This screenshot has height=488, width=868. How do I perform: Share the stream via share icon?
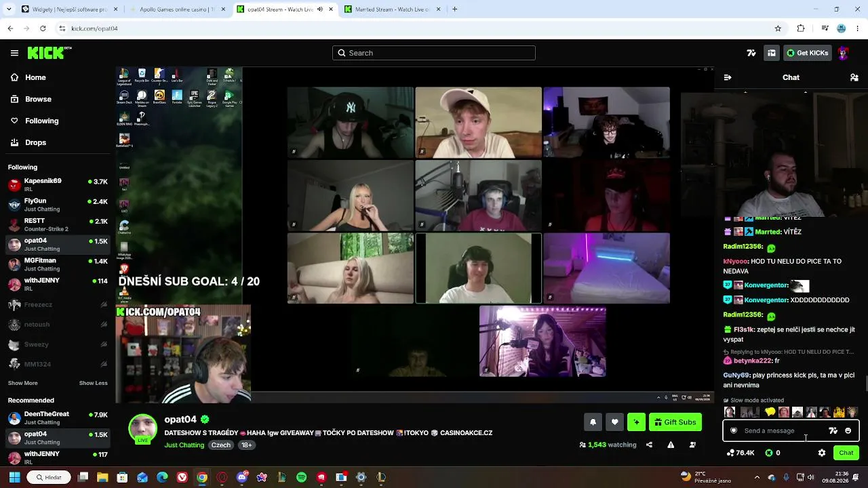[x=649, y=445]
